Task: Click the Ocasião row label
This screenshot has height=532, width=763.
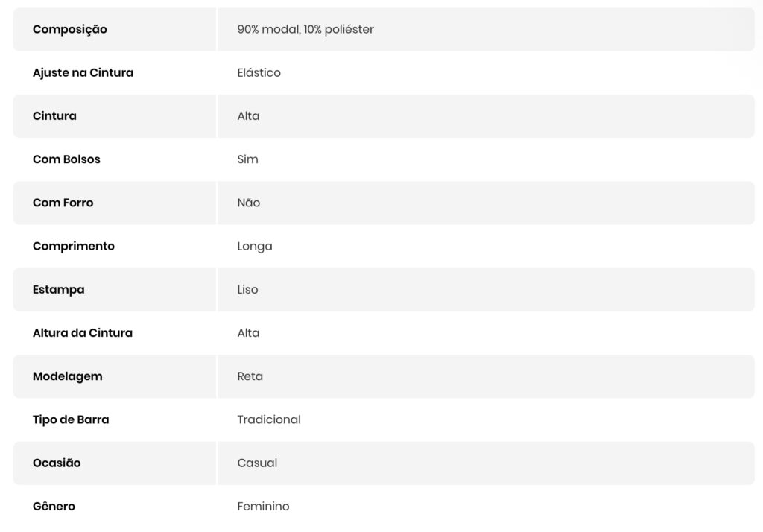Action: pos(57,463)
